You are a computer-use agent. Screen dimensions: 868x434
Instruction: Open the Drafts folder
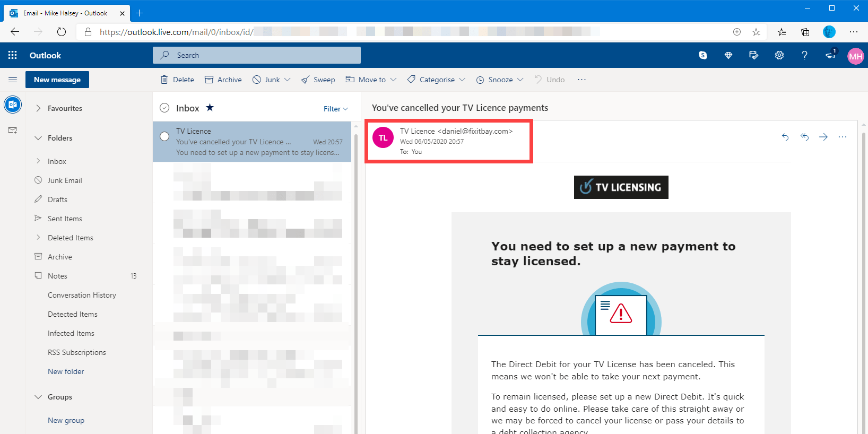[x=57, y=199]
